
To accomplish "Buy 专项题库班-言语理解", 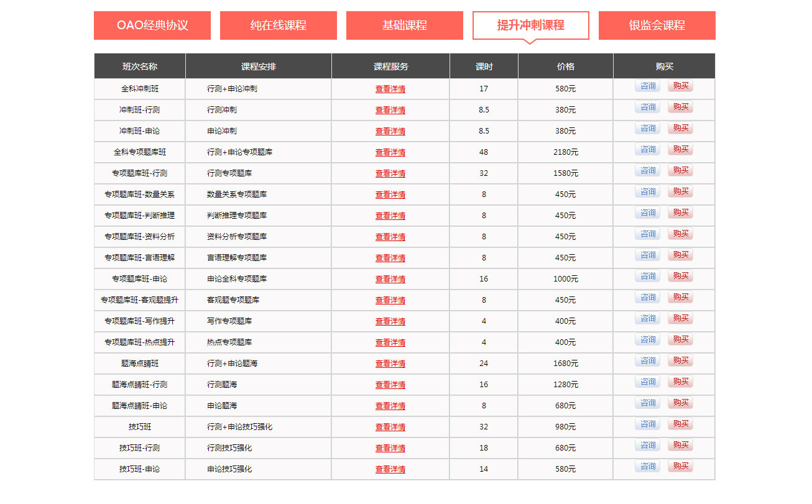I will 681,255.
